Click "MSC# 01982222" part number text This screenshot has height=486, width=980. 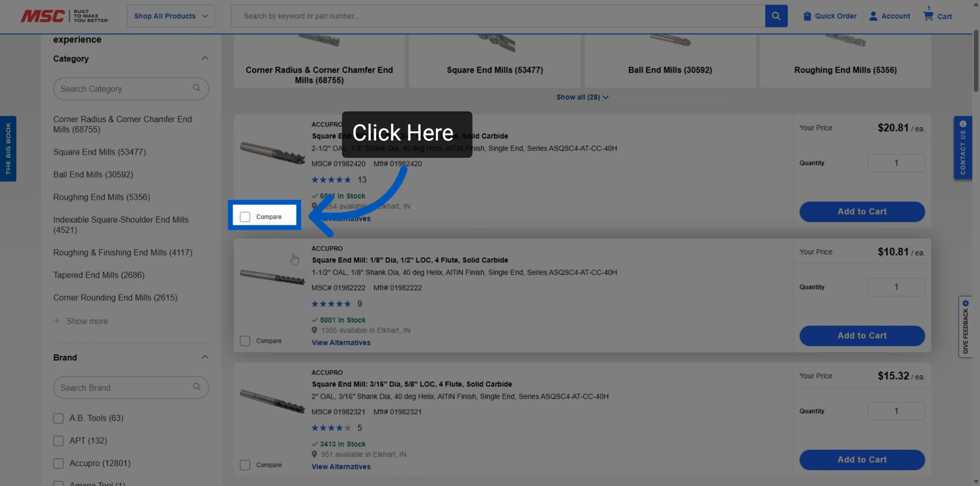[338, 288]
